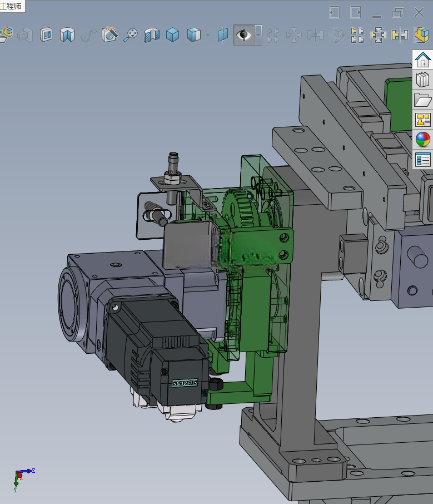Activate the Section View tool
433x504 pixels.
(x=152, y=34)
